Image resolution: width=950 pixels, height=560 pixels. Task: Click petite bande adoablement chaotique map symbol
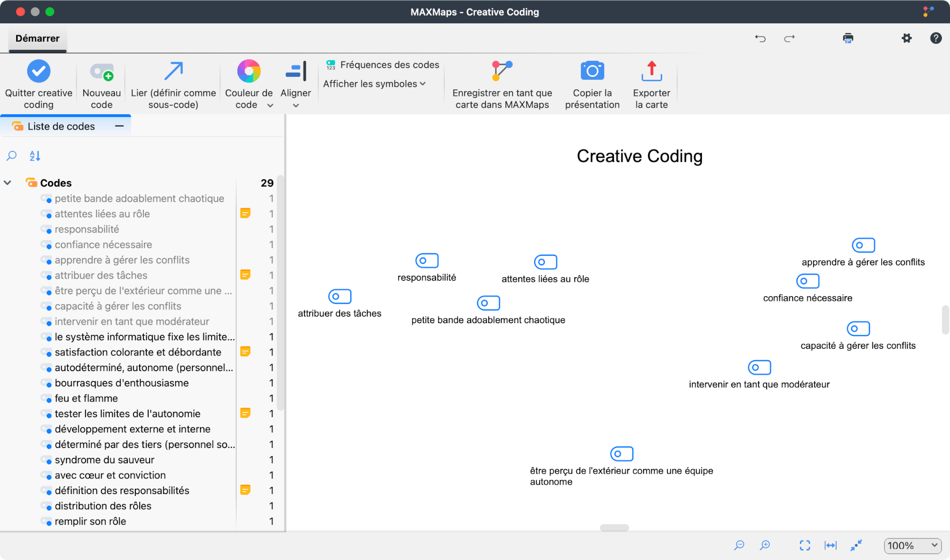coord(488,303)
